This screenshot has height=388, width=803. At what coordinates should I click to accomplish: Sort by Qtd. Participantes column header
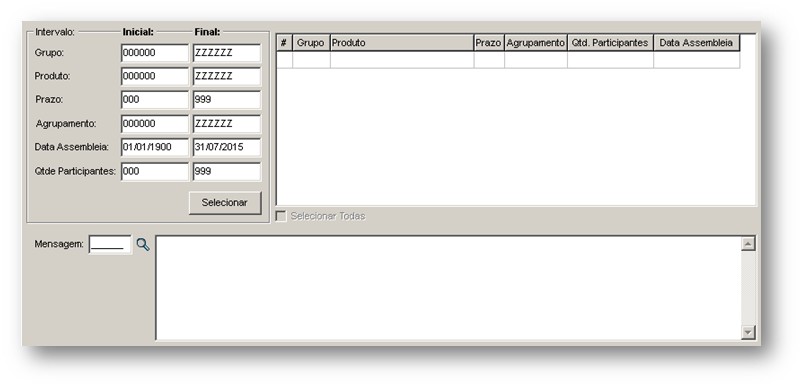(610, 43)
